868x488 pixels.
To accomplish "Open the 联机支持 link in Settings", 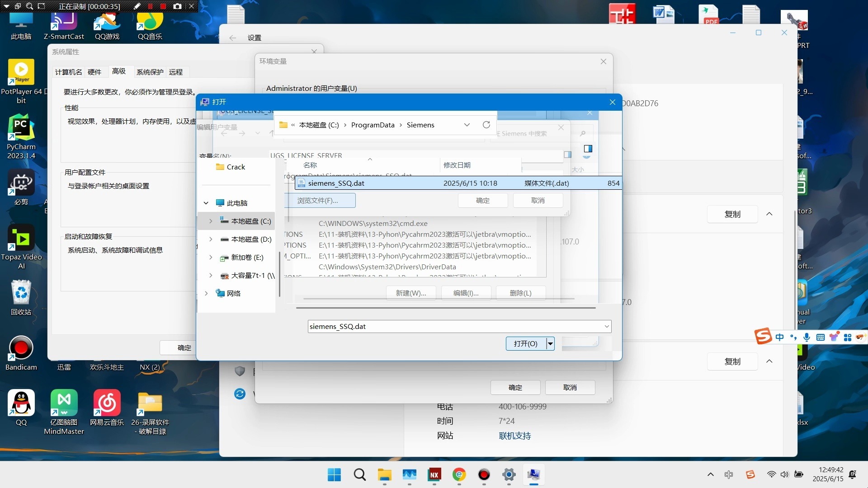I will click(515, 436).
